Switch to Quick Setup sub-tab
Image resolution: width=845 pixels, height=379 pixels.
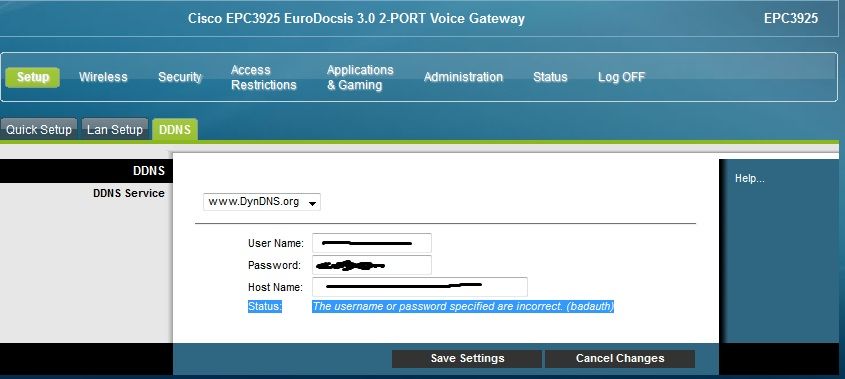pyautogui.click(x=39, y=129)
